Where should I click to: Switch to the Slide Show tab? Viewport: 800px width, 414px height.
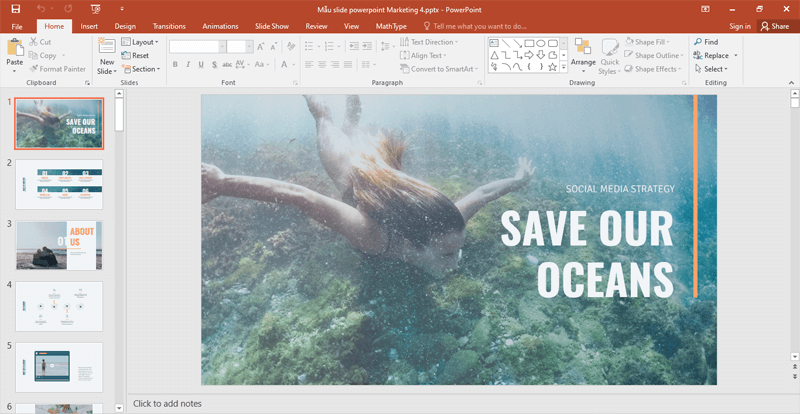[272, 26]
